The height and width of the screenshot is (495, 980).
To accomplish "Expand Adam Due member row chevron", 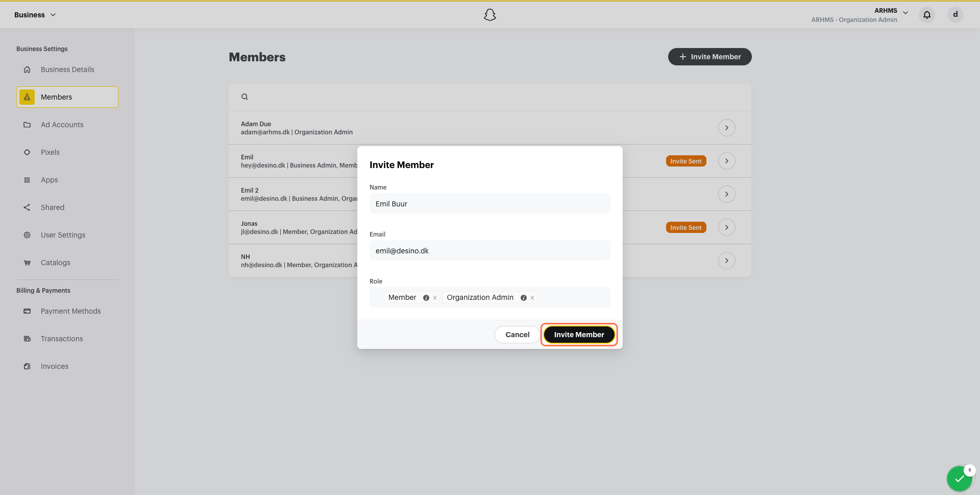I will 727,128.
